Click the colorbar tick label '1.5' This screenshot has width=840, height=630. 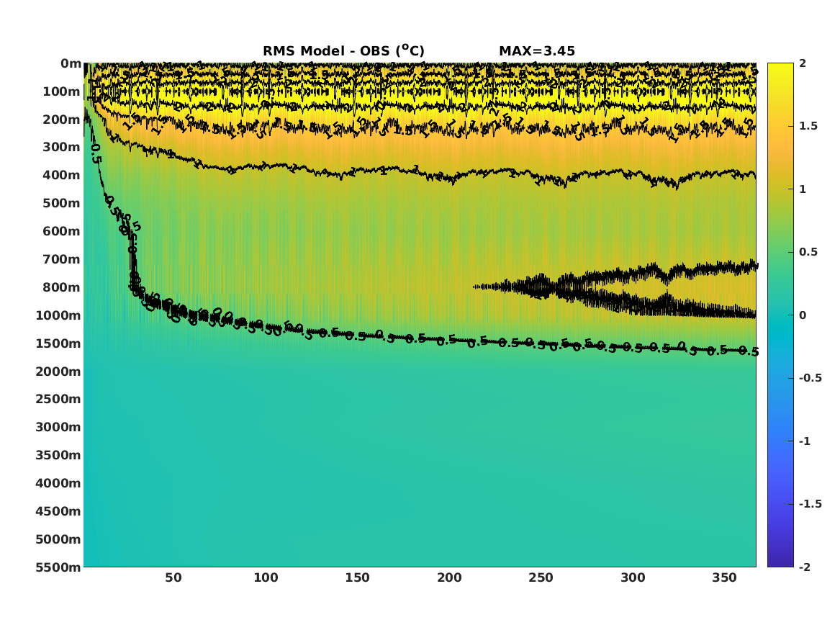pyautogui.click(x=808, y=126)
